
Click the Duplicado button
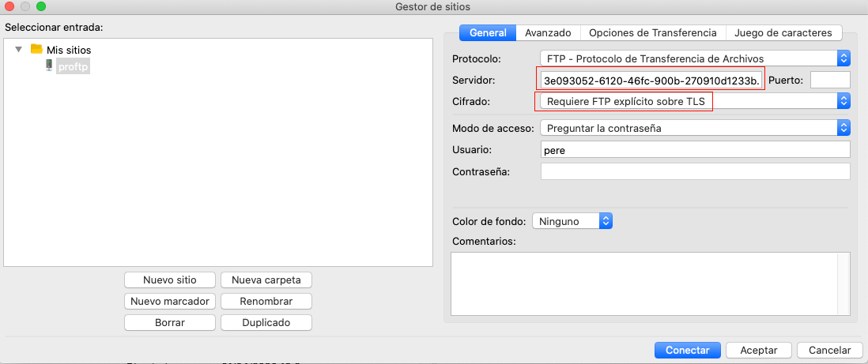(266, 322)
